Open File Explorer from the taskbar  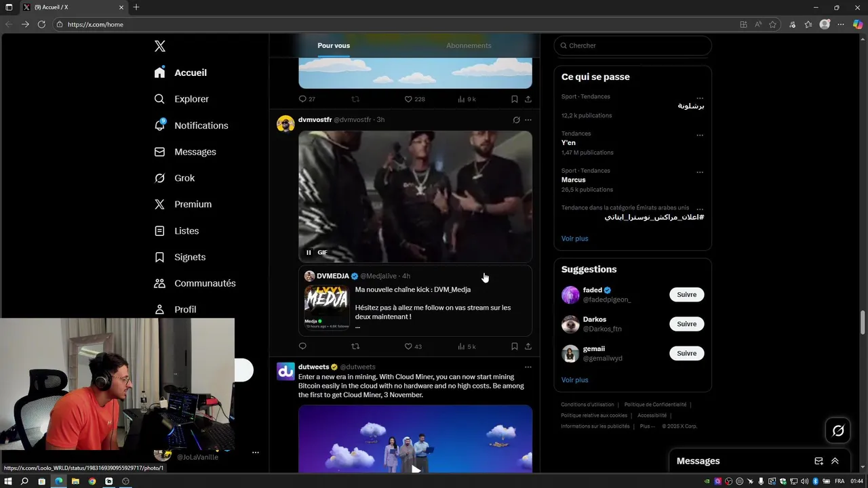[75, 481]
